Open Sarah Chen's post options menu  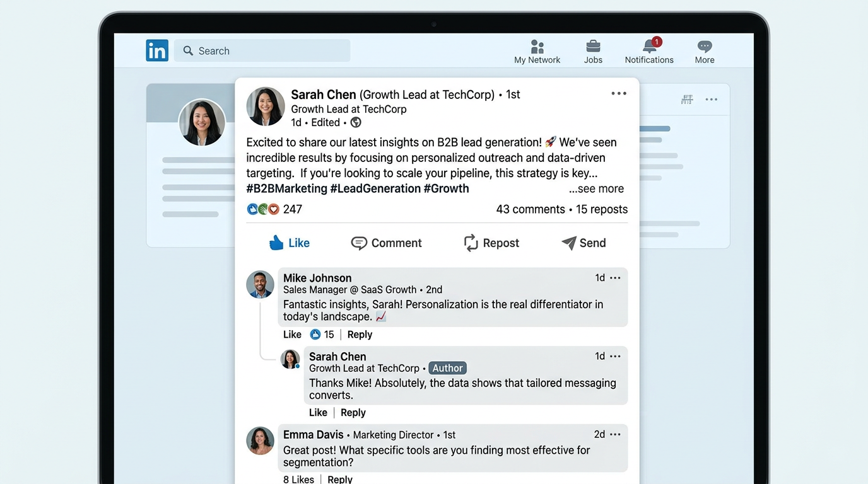coord(619,94)
